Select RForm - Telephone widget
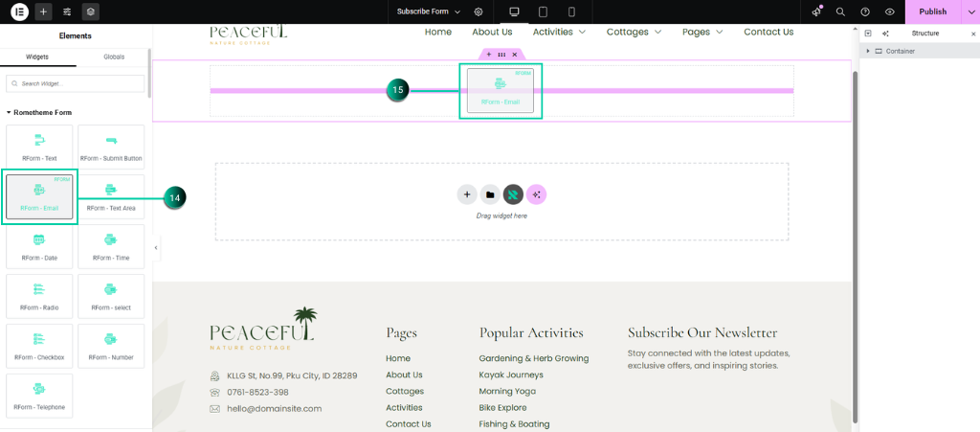The image size is (980, 432). pyautogui.click(x=39, y=396)
